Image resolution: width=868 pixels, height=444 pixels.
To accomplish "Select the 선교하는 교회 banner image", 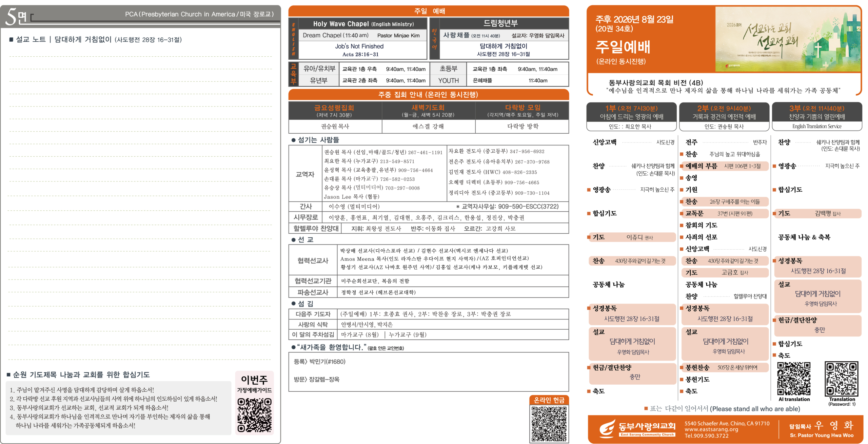I will pyautogui.click(x=788, y=39).
